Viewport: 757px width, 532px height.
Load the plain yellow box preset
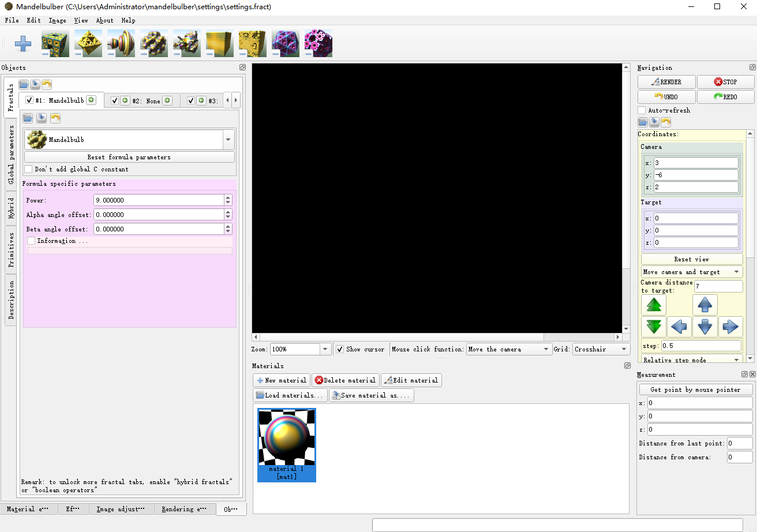coord(219,43)
